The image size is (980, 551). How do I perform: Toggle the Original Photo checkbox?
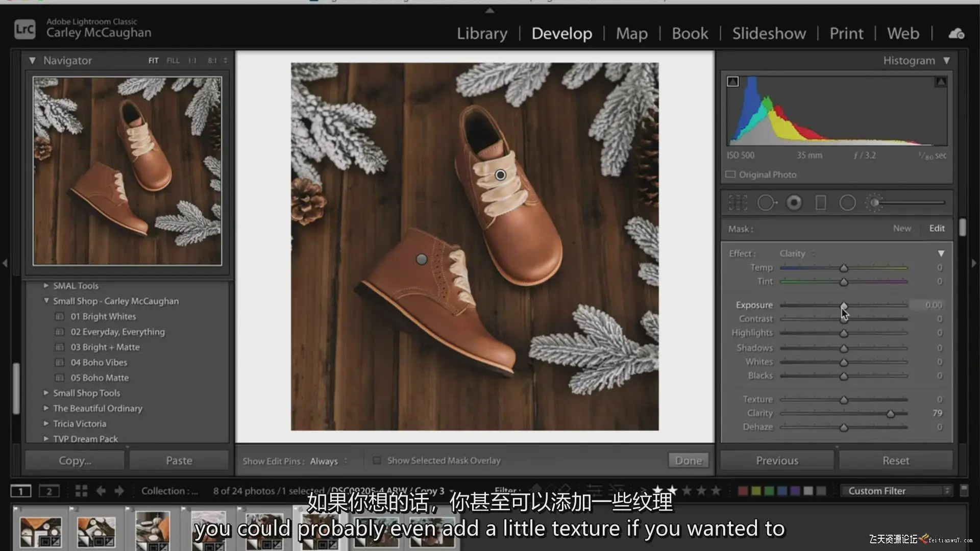[730, 174]
